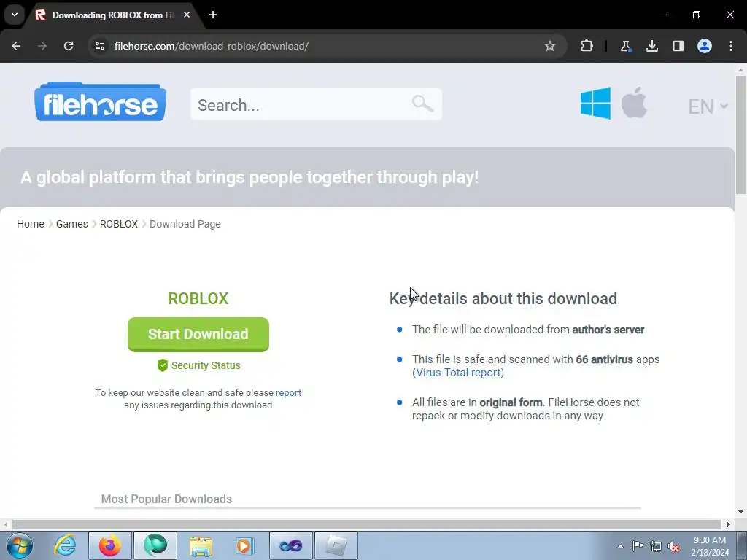The height and width of the screenshot is (560, 747).
Task: Click the muted volume tray icon
Action: (x=673, y=546)
